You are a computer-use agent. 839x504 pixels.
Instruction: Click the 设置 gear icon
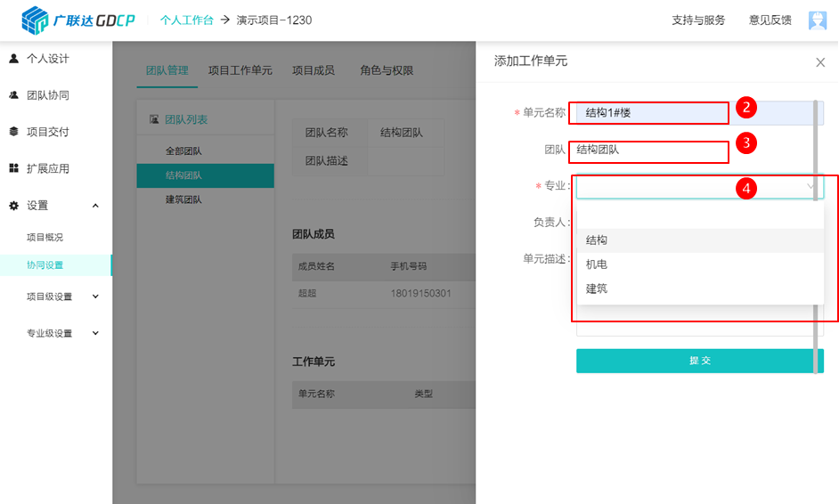[x=14, y=206]
